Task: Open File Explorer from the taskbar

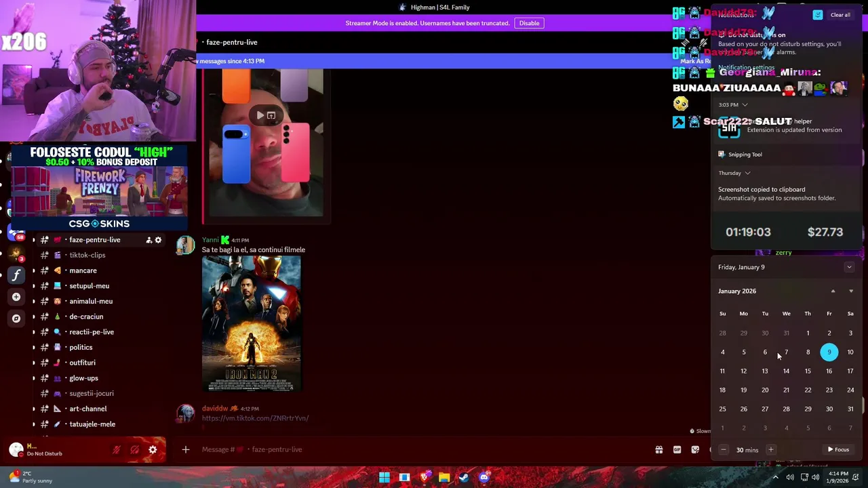Action: tap(444, 477)
